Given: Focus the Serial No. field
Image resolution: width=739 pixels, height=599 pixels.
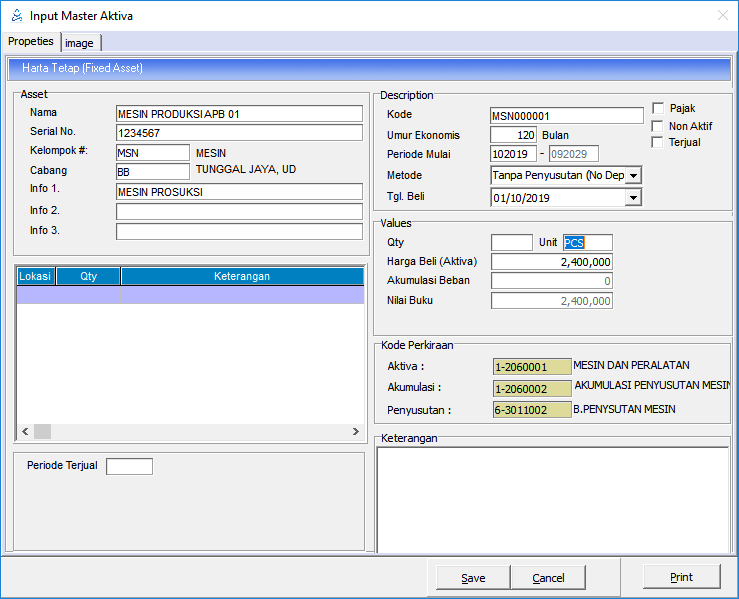Looking at the screenshot, I should (239, 133).
